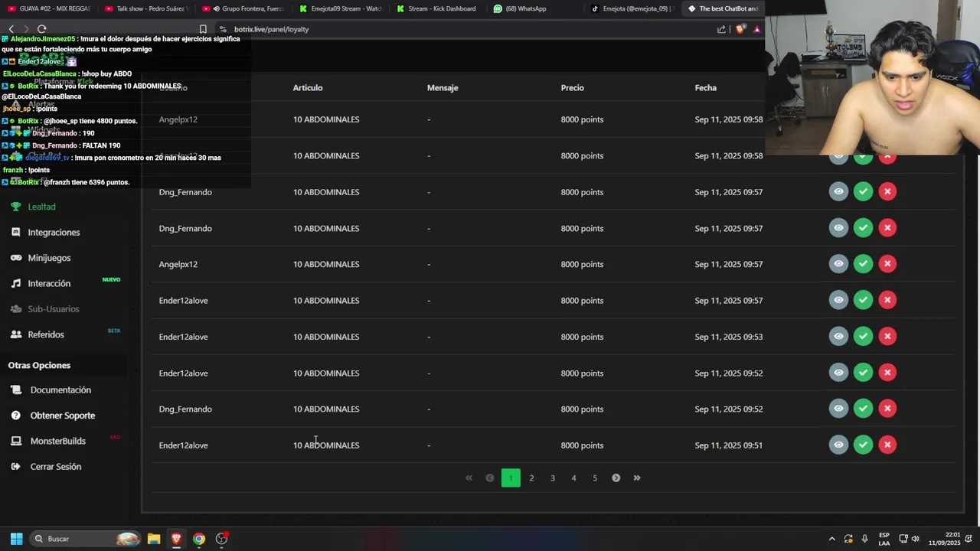
Task: Approve Angelpx12's 09:57 redemption with green check
Action: pyautogui.click(x=863, y=264)
